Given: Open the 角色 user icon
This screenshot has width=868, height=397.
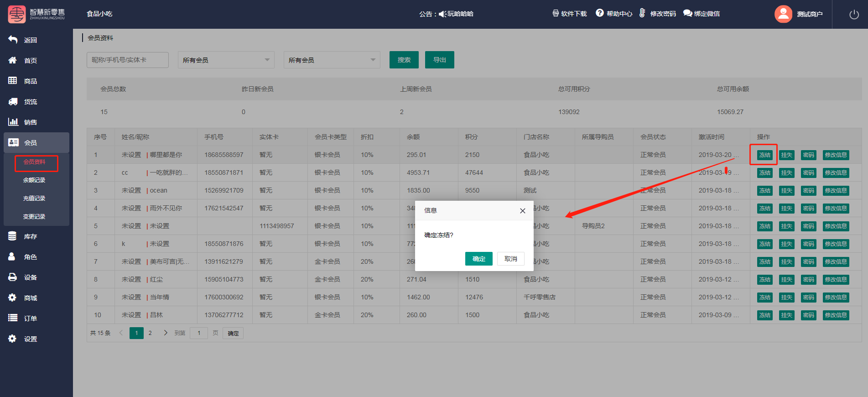Looking at the screenshot, I should pos(12,256).
